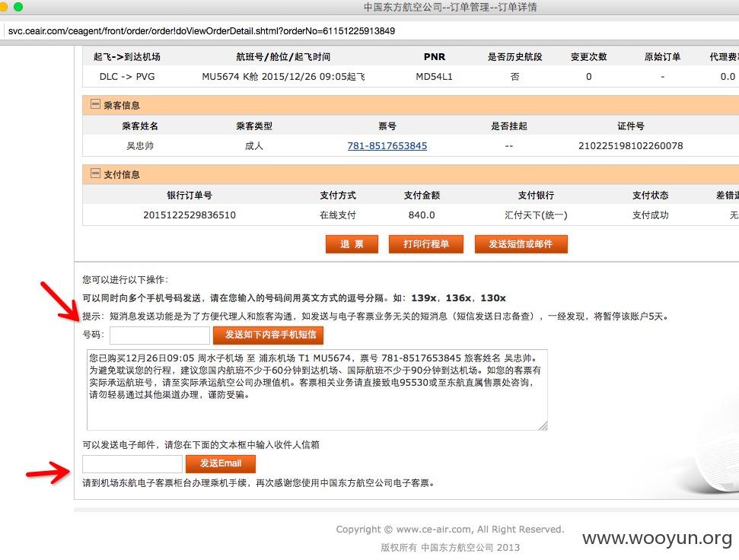Image resolution: width=739 pixels, height=560 pixels.
Task: Click the 是否历史航段 column header
Action: 514,57
